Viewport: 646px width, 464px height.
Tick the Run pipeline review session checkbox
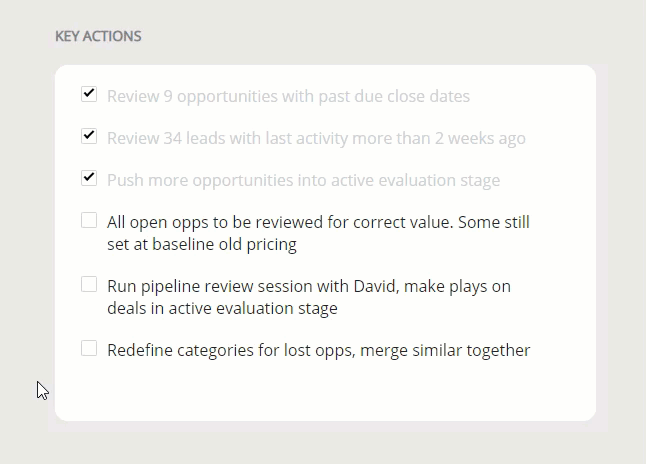[89, 284]
